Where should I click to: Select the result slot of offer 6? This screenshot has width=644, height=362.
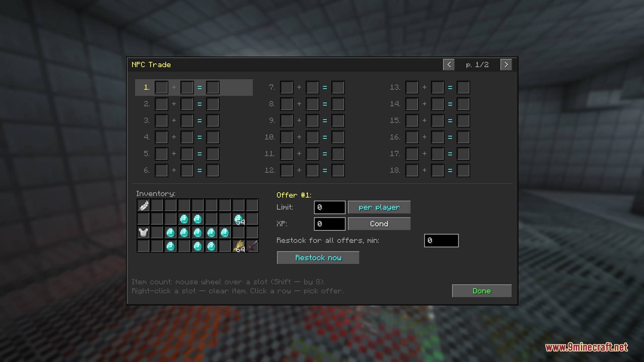[213, 170]
